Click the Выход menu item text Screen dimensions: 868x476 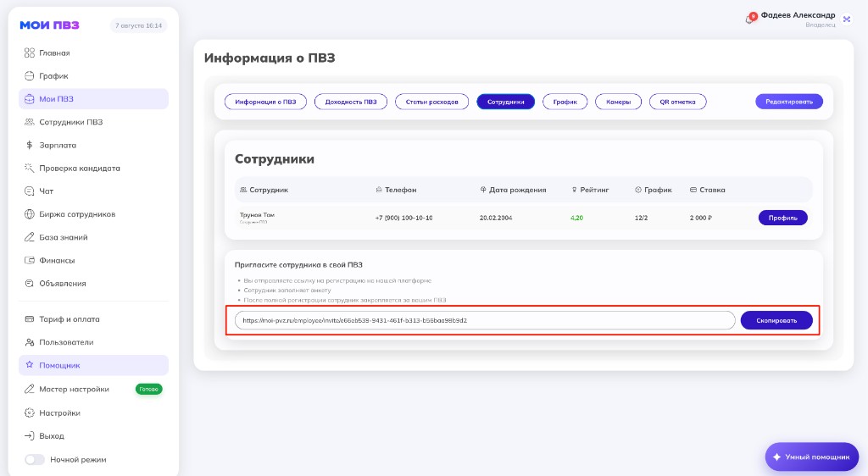pos(52,436)
